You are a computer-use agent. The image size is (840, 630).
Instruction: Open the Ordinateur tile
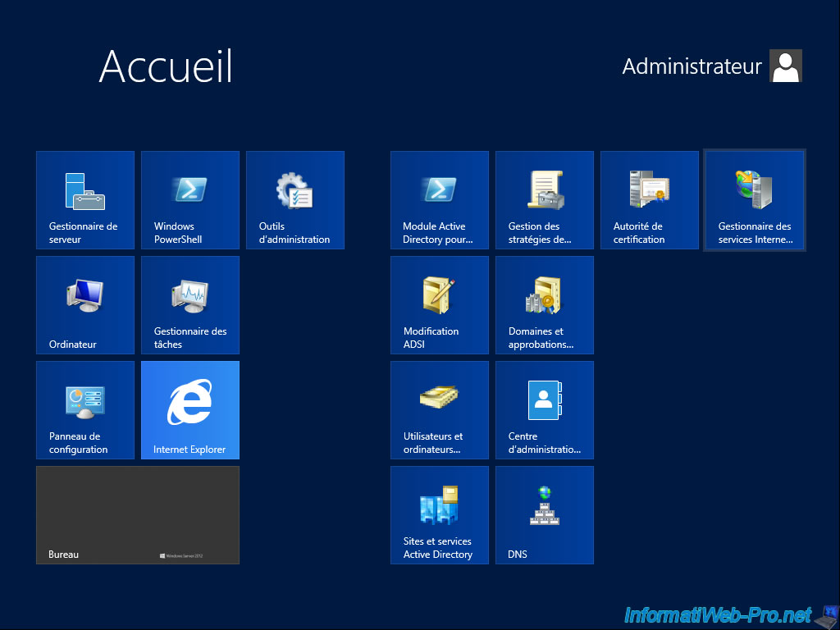click(85, 305)
